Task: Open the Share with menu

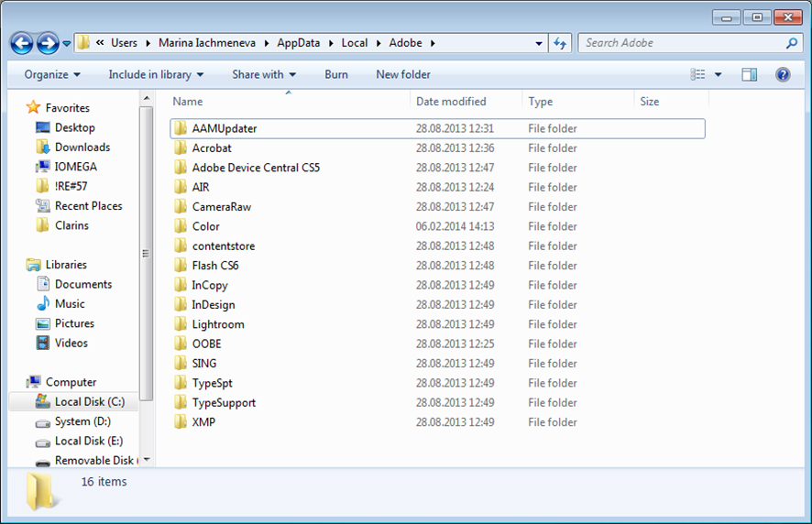Action: (x=264, y=74)
